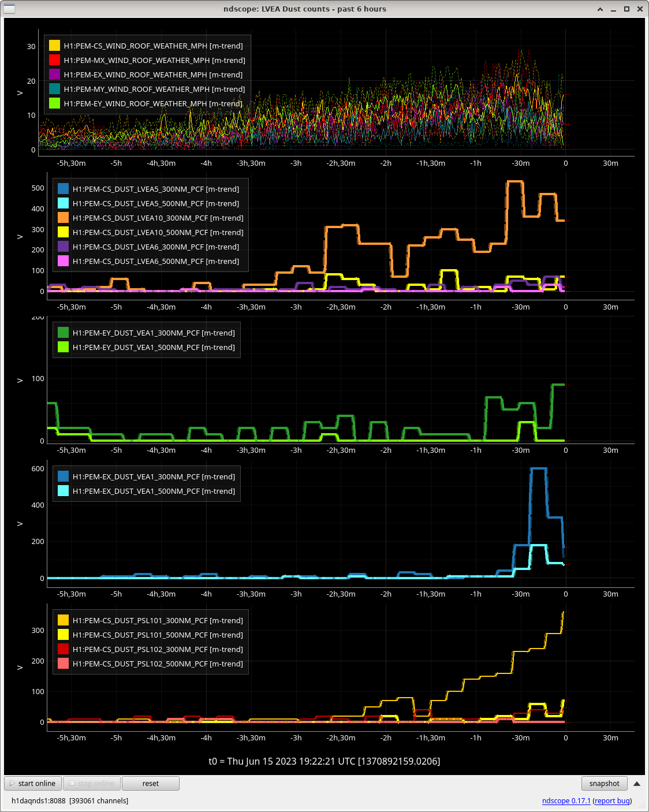
Task: Click the LVEA5_300NM blue legend swatch
Action: [x=63, y=189]
